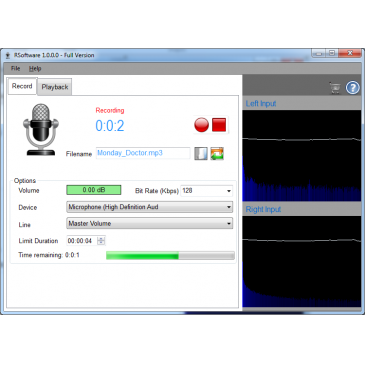Viewport: 365px width, 365px height.
Task: Click the Left Input waveform display
Action: pos(302,156)
